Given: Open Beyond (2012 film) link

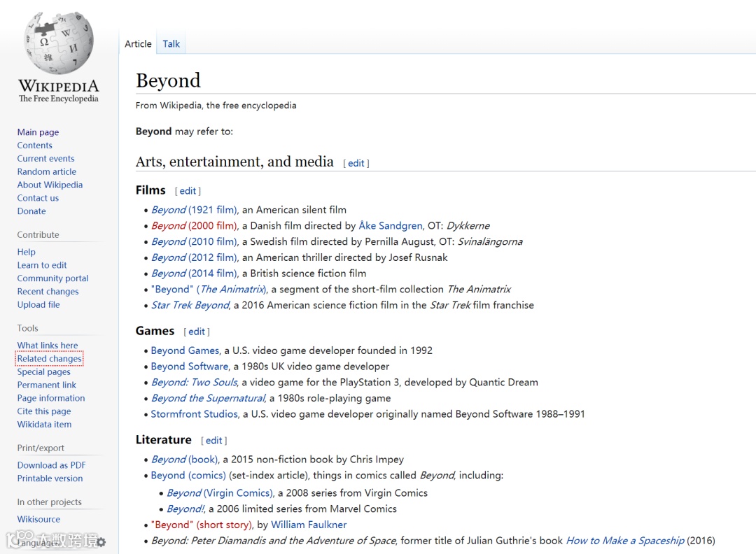Looking at the screenshot, I should tap(194, 257).
